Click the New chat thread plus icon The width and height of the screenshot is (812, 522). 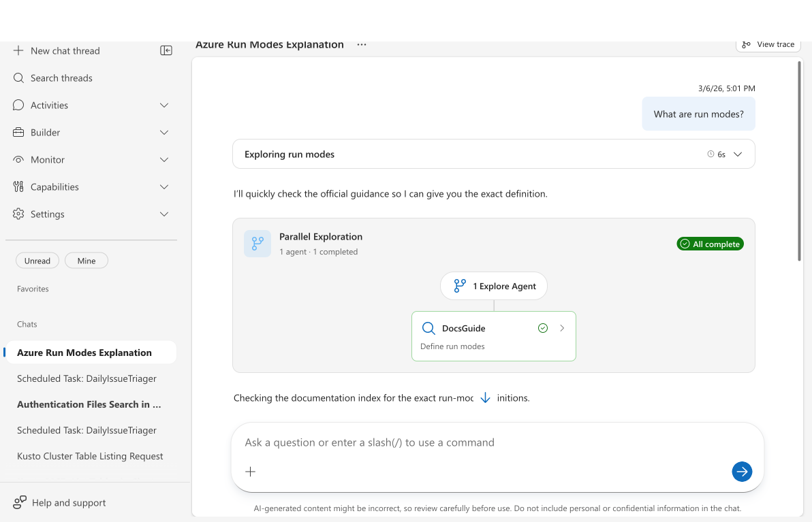18,50
